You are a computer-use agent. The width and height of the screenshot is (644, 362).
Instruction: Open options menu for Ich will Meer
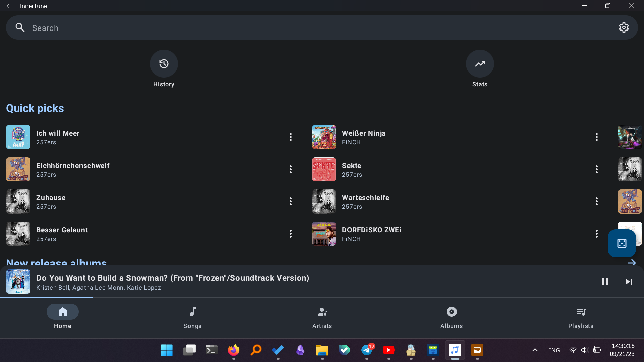coord(290,137)
